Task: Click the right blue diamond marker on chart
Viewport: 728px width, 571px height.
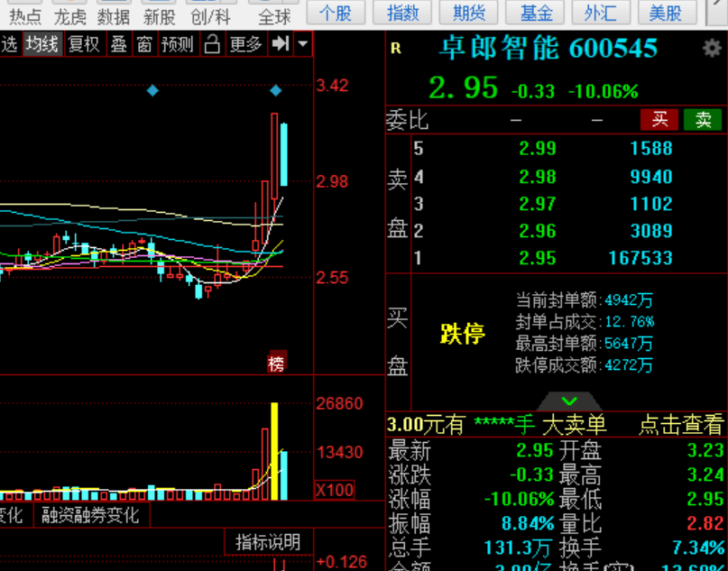Action: (x=276, y=91)
